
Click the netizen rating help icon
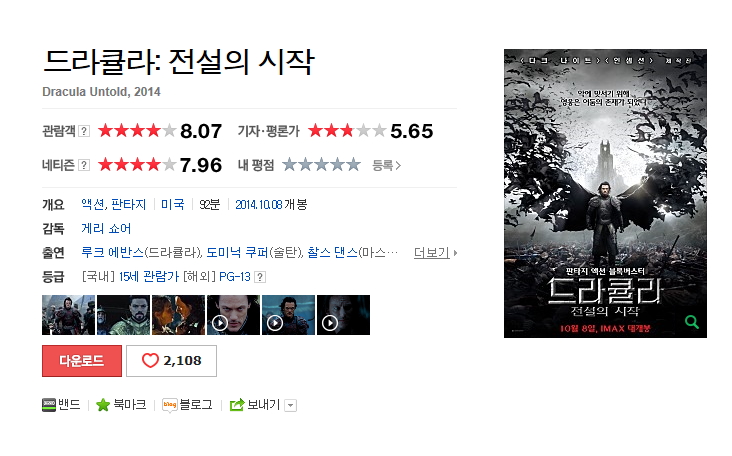[84, 165]
